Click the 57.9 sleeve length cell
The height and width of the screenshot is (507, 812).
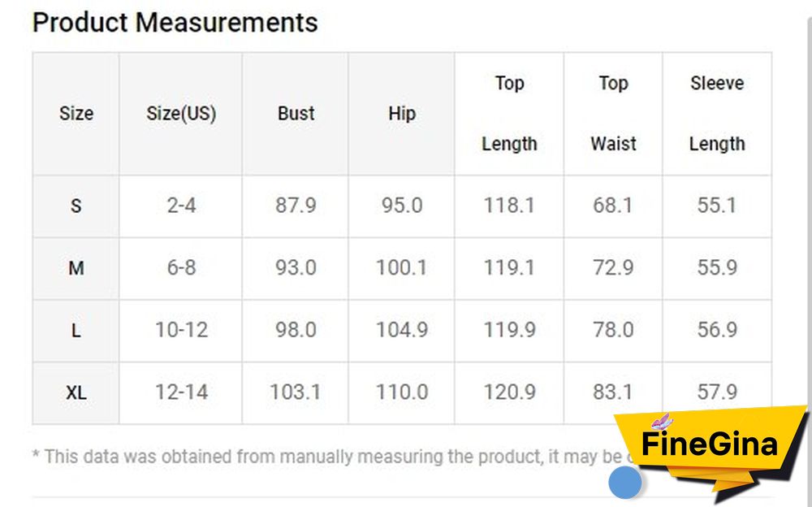coord(717,392)
